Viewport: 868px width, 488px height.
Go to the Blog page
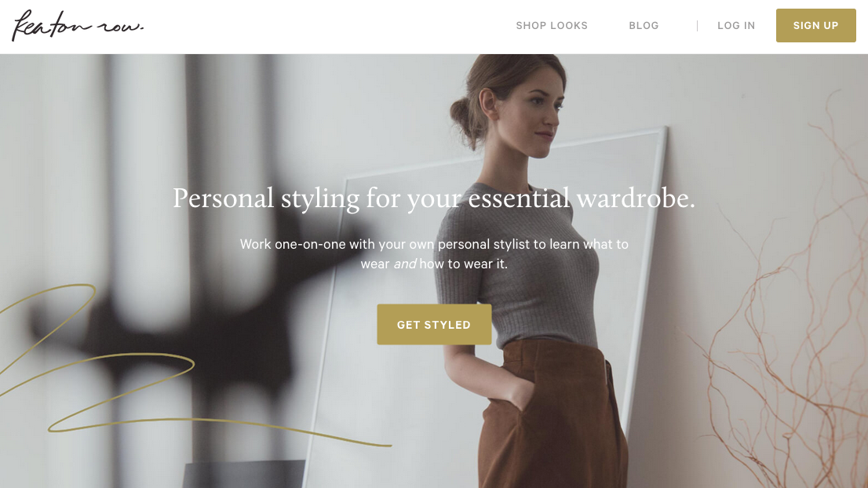(644, 25)
